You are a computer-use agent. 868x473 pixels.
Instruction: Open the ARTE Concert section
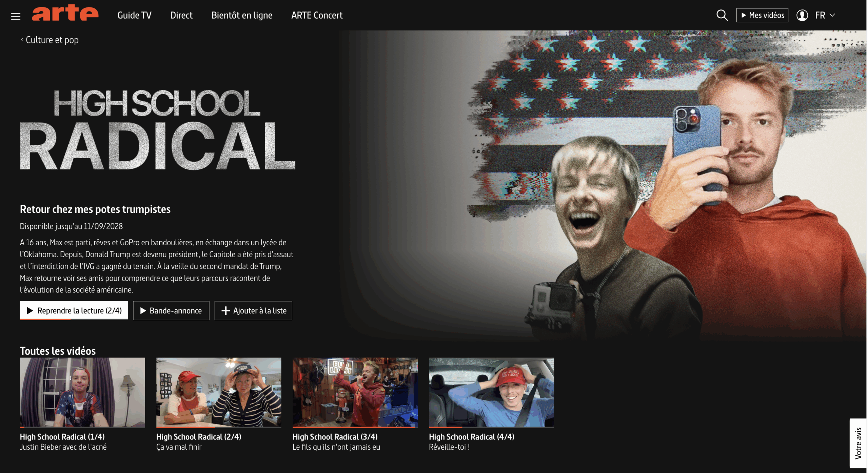317,15
